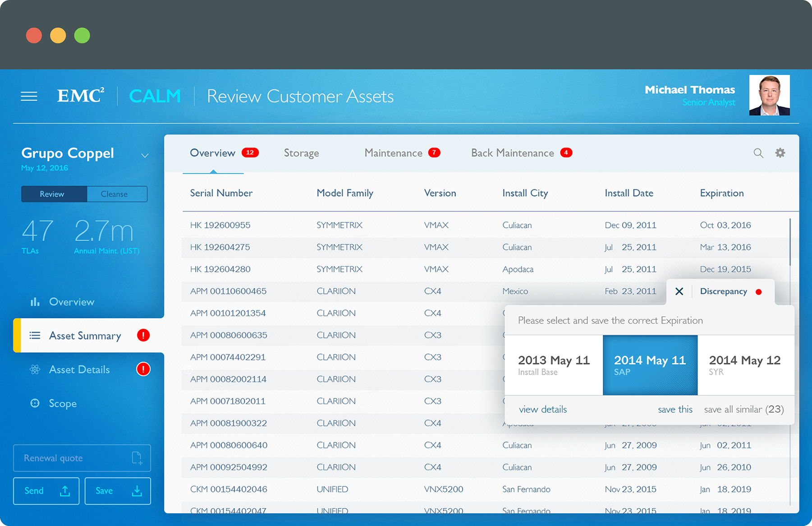Click Michael Thomas profile photo
The width and height of the screenshot is (812, 526).
tap(769, 95)
